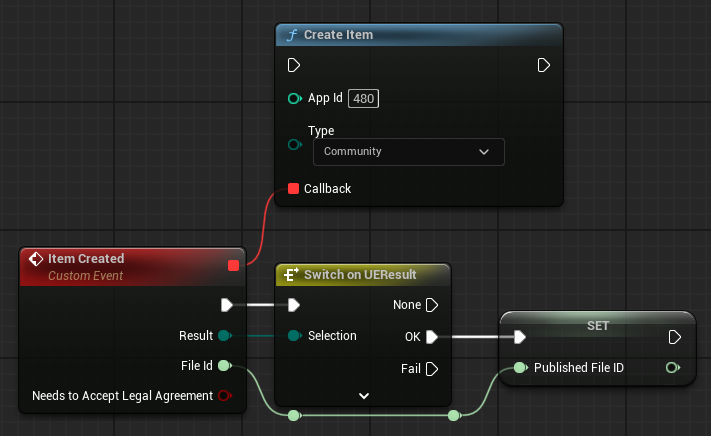The width and height of the screenshot is (711, 436).
Task: Click the Needs to Accept Legal Agreement pin
Action: [224, 396]
